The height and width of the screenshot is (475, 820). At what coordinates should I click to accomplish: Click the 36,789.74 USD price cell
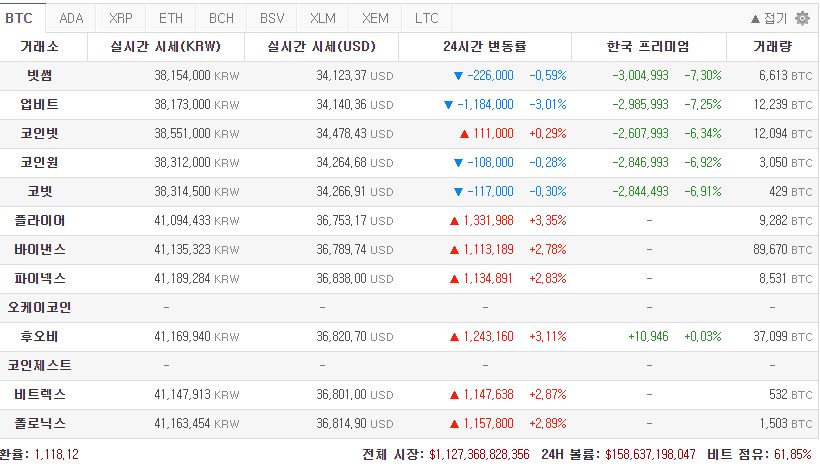tap(355, 250)
